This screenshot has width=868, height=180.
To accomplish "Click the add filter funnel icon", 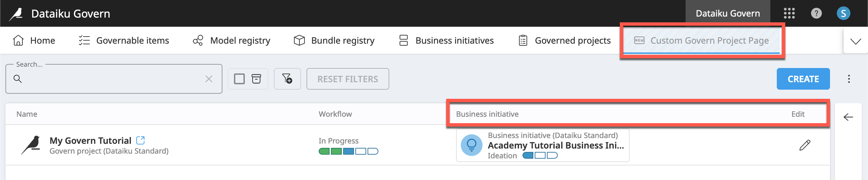I will [287, 79].
